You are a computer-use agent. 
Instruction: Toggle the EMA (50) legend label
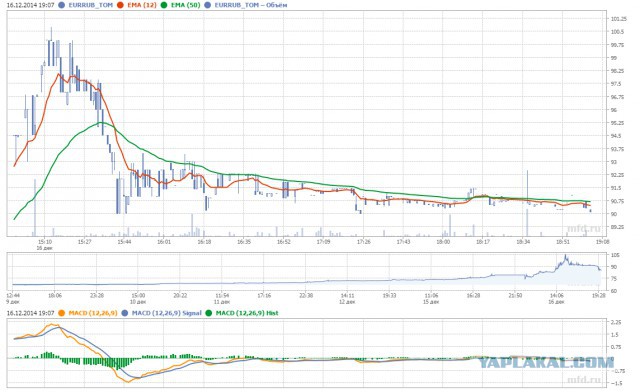point(186,5)
